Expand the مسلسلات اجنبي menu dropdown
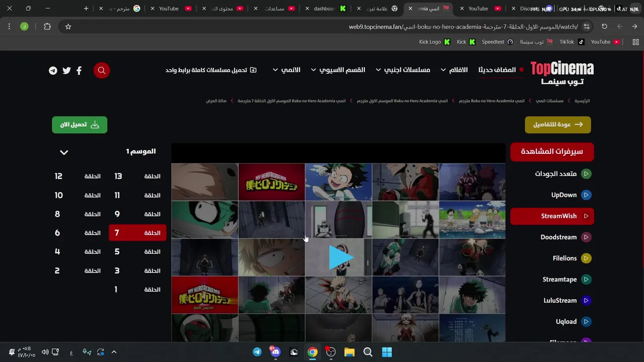This screenshot has height=362, width=644. coord(403,70)
